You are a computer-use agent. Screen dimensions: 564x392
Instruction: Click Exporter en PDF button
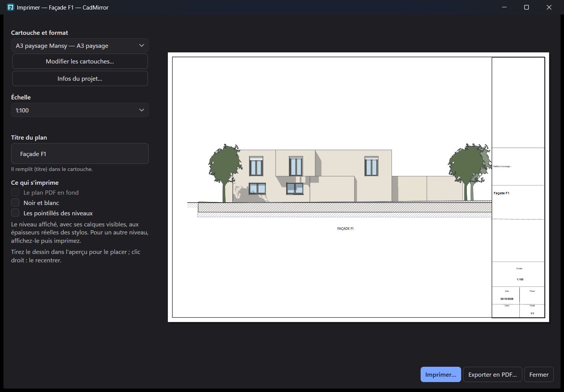click(492, 374)
